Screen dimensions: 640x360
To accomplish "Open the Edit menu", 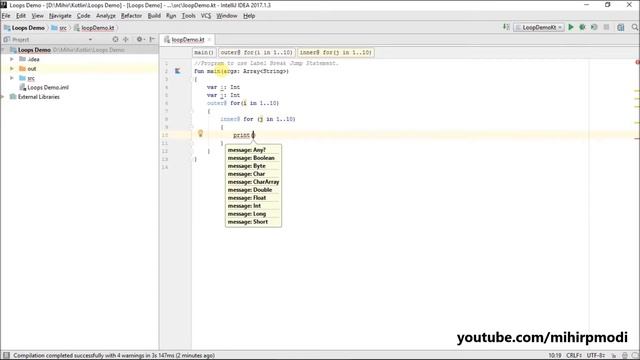I will click(21, 16).
